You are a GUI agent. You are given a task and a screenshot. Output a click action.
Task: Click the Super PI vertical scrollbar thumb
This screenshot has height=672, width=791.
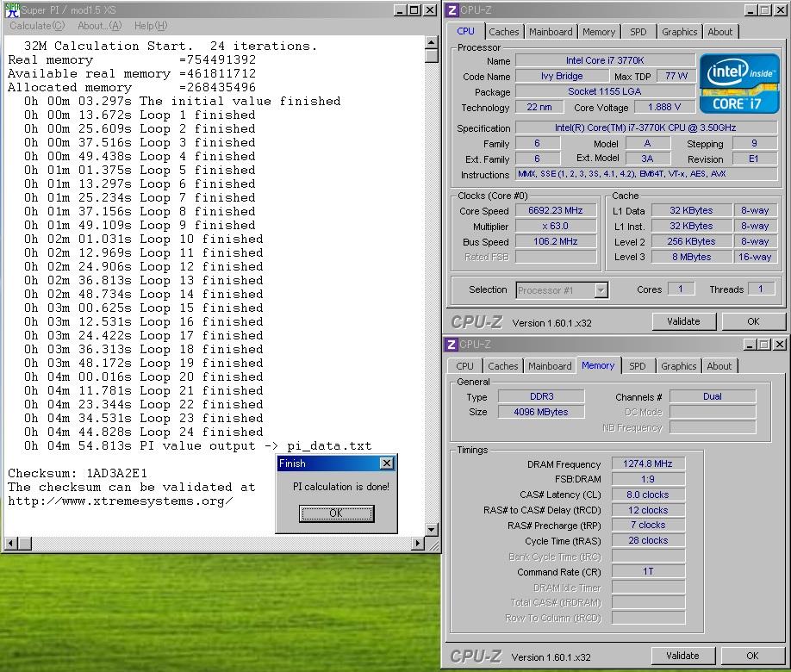coord(432,55)
